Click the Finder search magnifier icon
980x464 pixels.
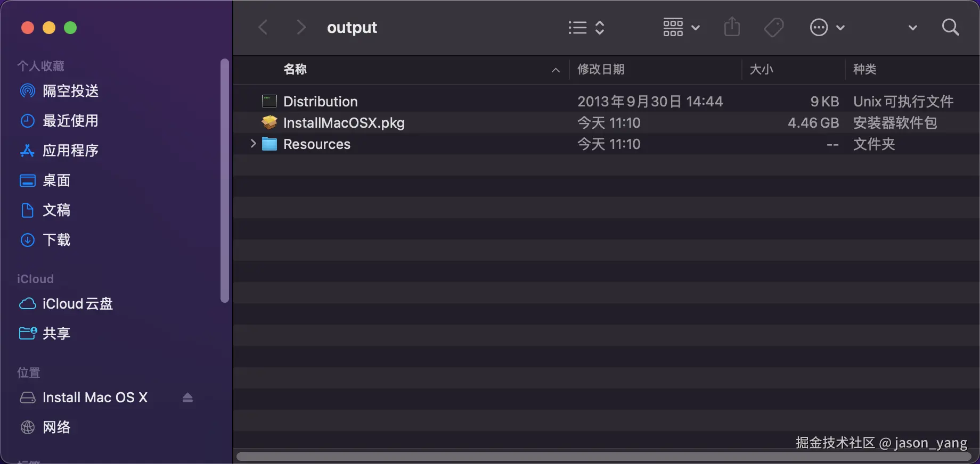[950, 27]
